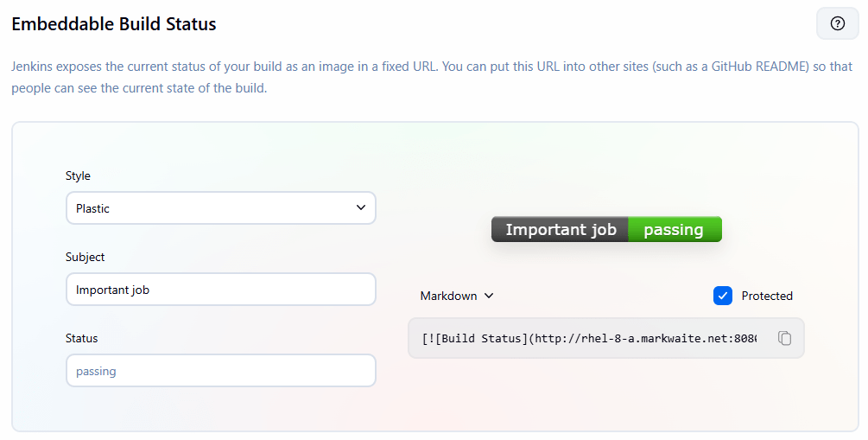Click the build status badge preview
This screenshot has width=868, height=440.
tap(606, 229)
